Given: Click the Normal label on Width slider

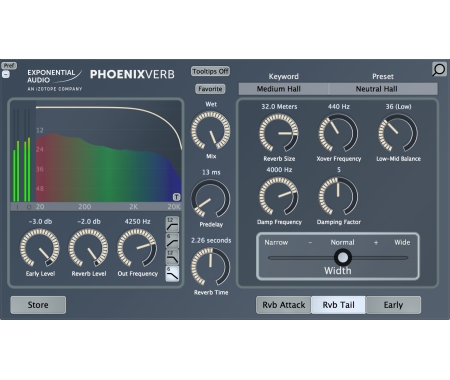Looking at the screenshot, I should tap(342, 243).
